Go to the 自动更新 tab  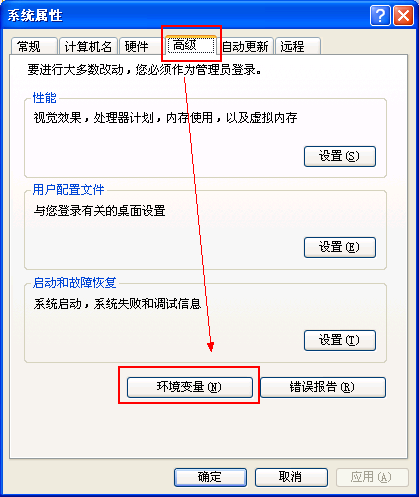tap(246, 46)
